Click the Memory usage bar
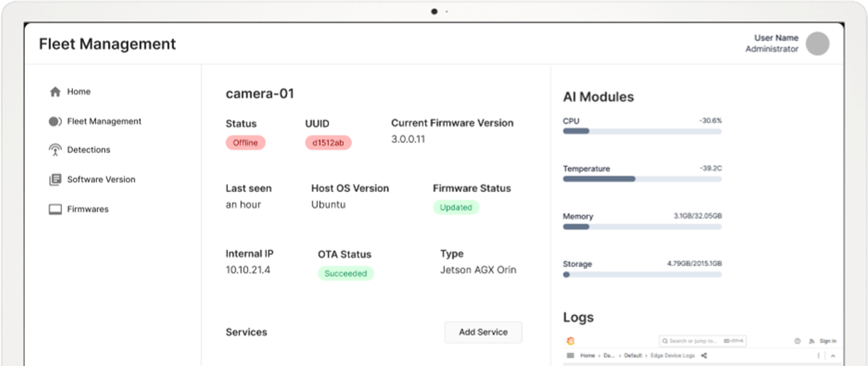Viewport: 868px width, 366px height. (x=642, y=226)
